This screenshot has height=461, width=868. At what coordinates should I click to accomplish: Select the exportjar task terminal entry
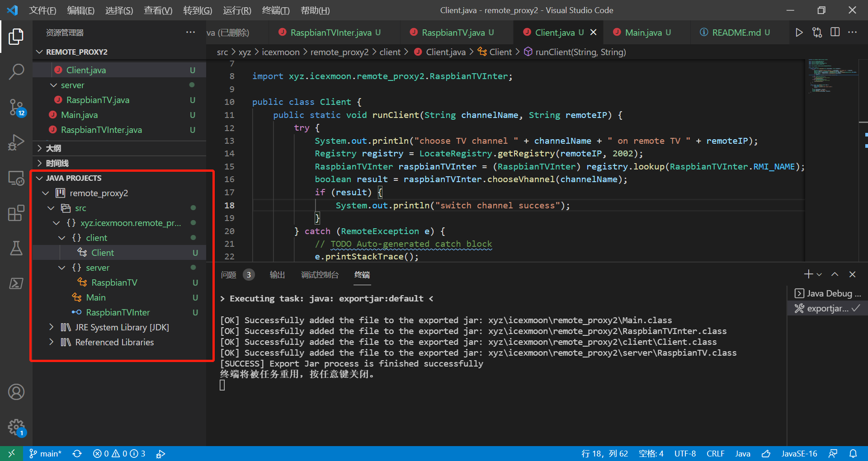(827, 308)
